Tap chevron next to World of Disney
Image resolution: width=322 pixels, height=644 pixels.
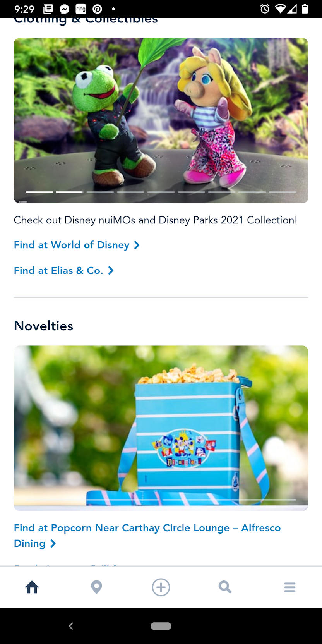click(137, 245)
